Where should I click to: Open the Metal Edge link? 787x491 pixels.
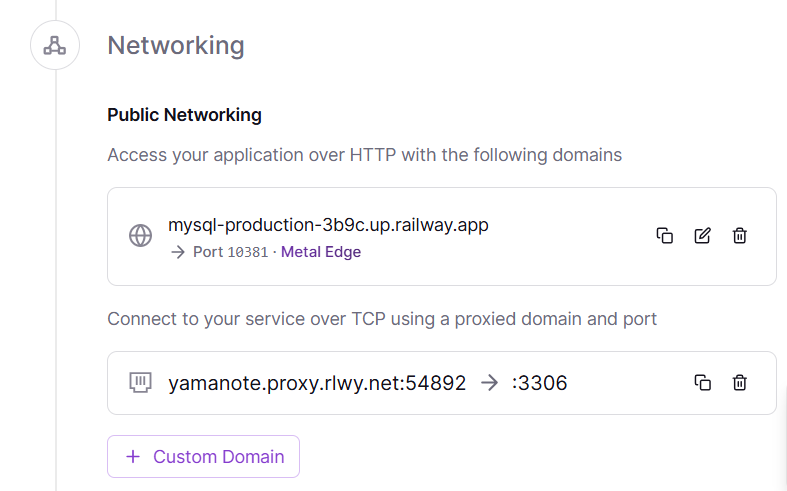[x=321, y=252]
